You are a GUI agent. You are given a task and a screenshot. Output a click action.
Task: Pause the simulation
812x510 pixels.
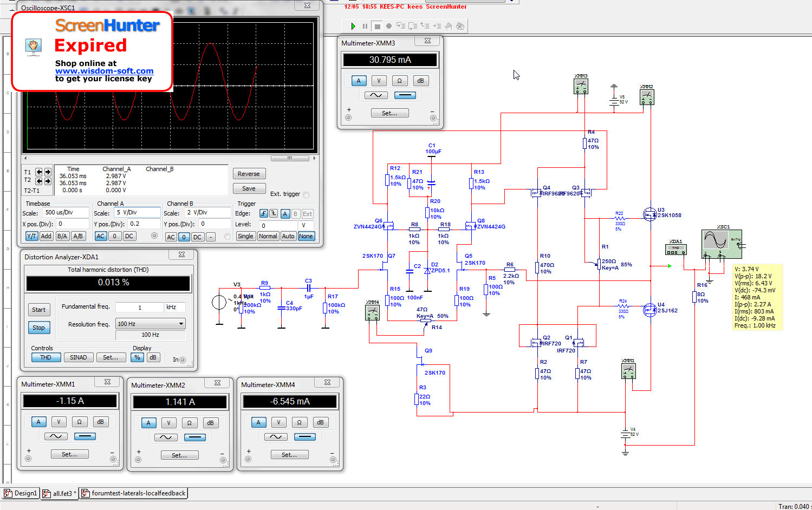coord(365,26)
